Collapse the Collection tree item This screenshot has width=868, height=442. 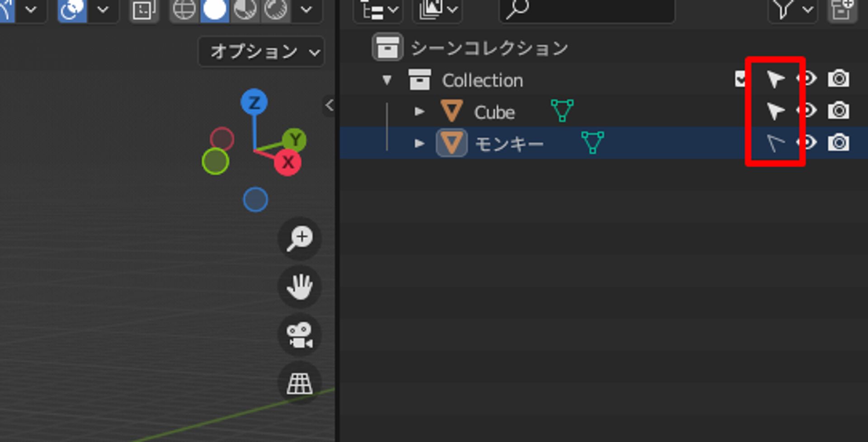pos(387,80)
